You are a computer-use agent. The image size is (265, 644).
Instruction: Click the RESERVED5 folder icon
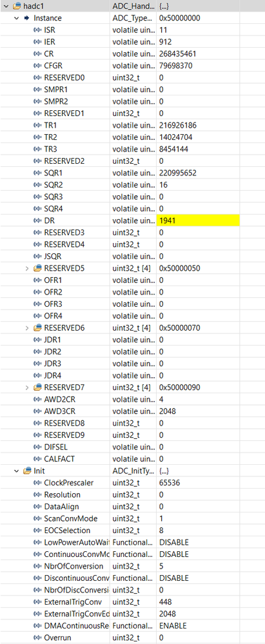(38, 268)
